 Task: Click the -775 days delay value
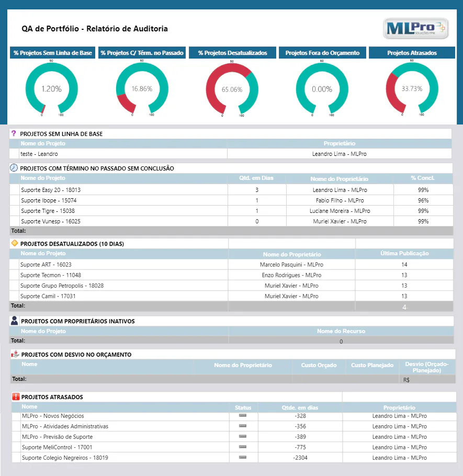pos(300,447)
